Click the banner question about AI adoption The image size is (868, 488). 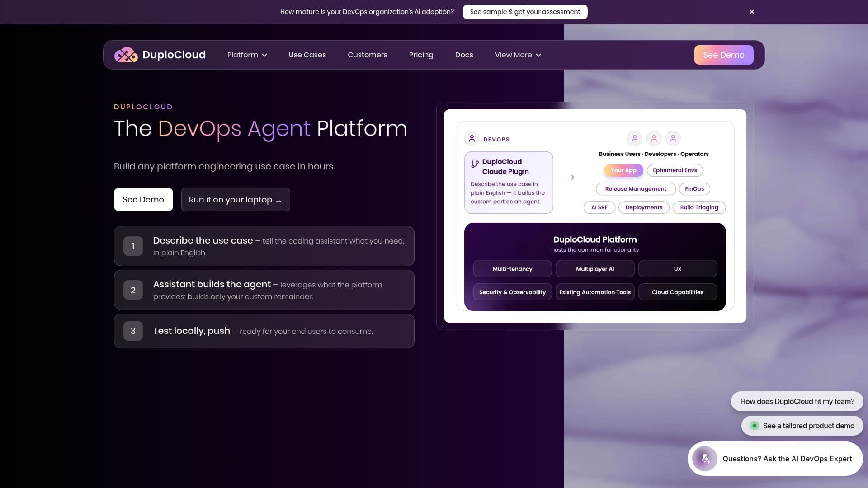[x=367, y=12]
